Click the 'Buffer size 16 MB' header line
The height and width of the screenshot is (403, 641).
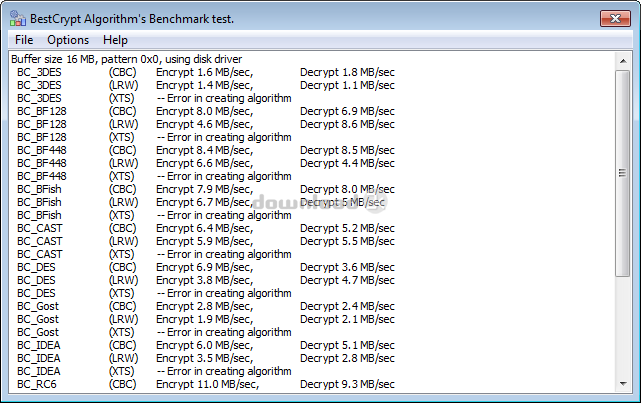coord(127,59)
